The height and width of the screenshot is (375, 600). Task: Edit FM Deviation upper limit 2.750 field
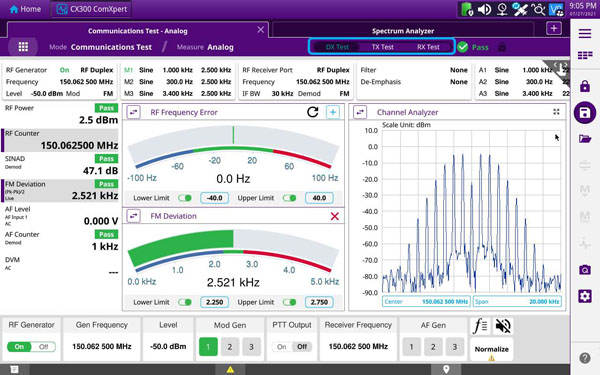[319, 302]
